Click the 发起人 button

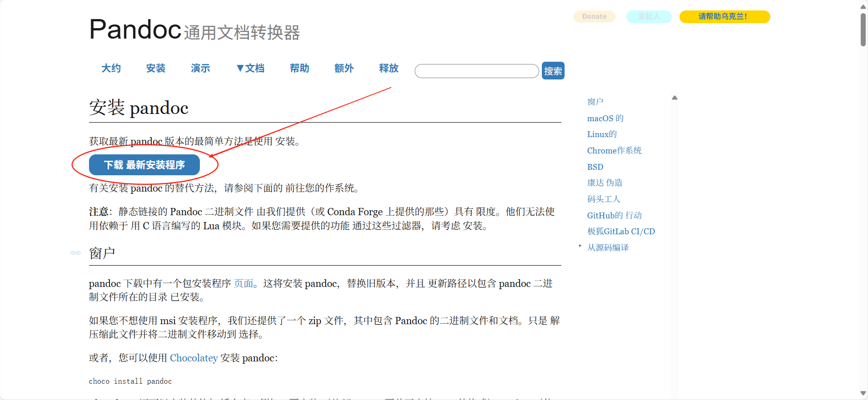649,17
